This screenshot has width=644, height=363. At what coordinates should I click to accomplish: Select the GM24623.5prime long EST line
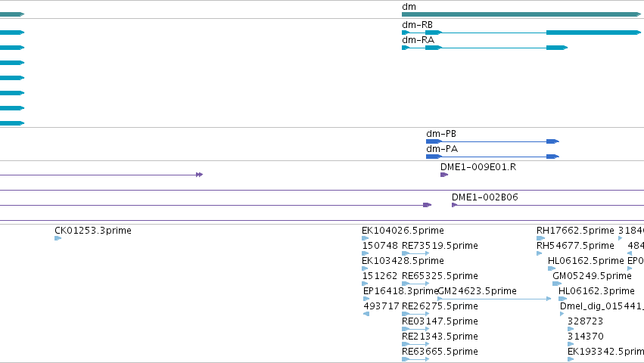point(494,299)
